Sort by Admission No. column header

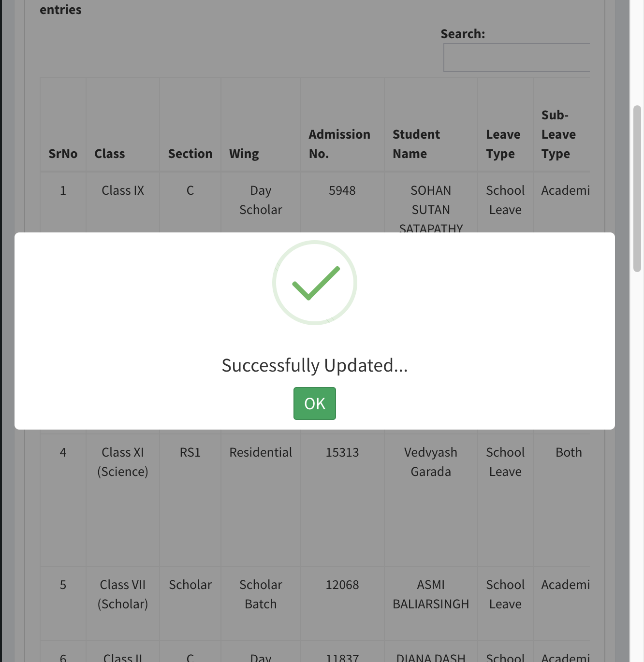tap(339, 144)
